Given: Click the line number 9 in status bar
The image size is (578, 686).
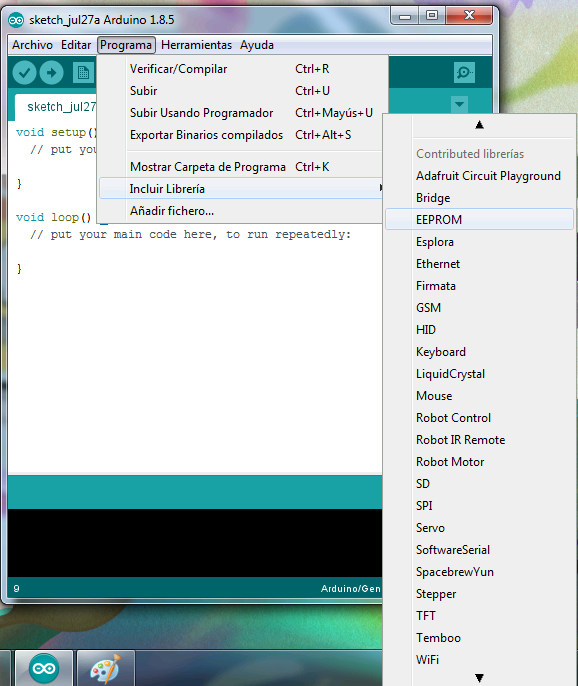Looking at the screenshot, I should pos(16,588).
